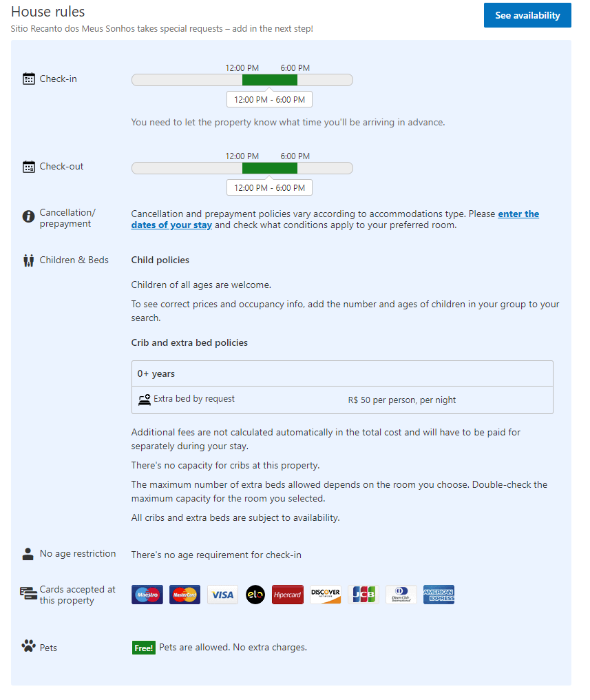The image size is (590, 700).
Task: Click the See availability button
Action: pos(527,15)
